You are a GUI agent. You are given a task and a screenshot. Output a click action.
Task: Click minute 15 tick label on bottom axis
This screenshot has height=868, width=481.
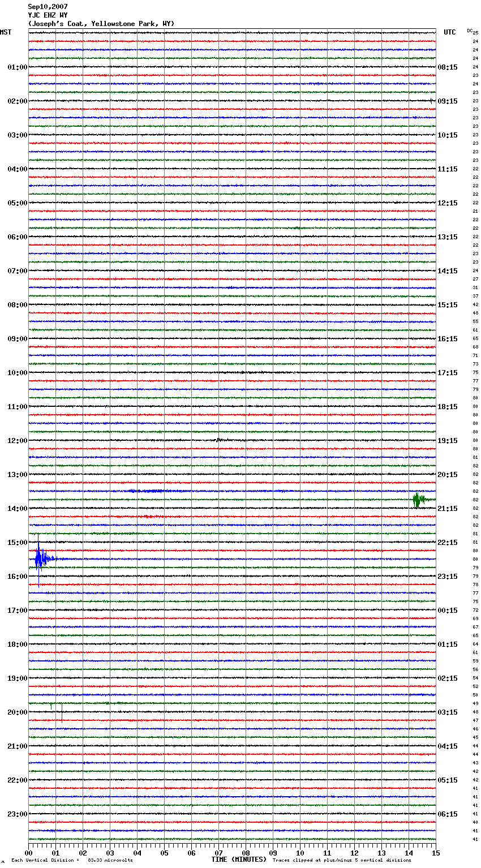tap(436, 853)
